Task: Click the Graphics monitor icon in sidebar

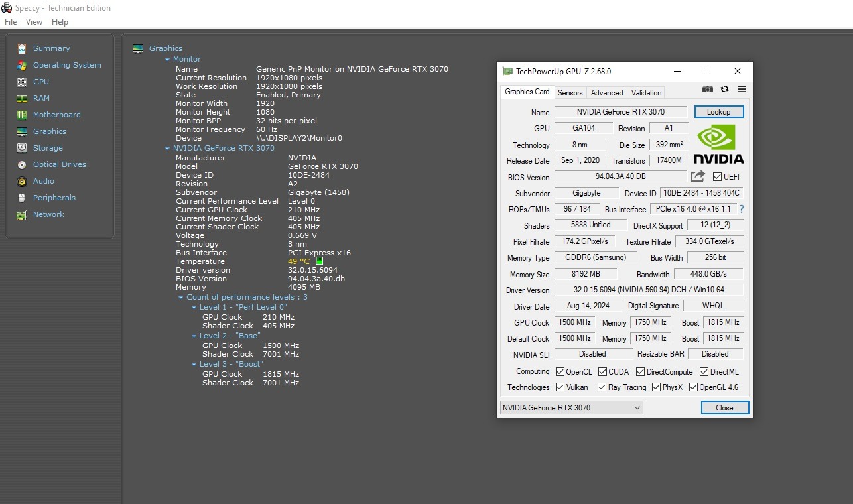Action: (x=22, y=131)
